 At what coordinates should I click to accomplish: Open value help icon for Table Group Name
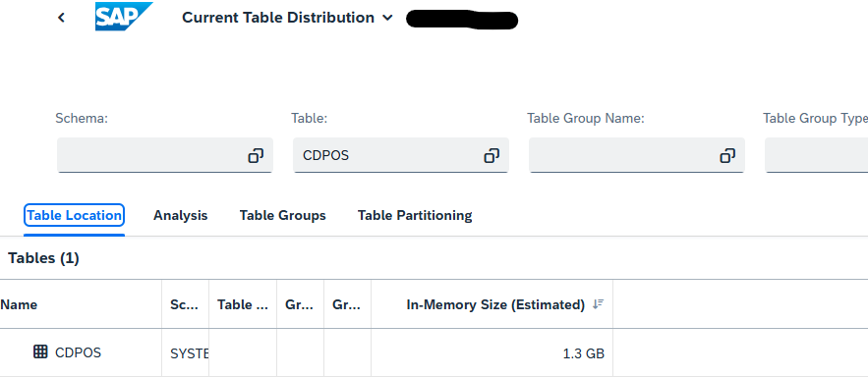[x=727, y=156]
